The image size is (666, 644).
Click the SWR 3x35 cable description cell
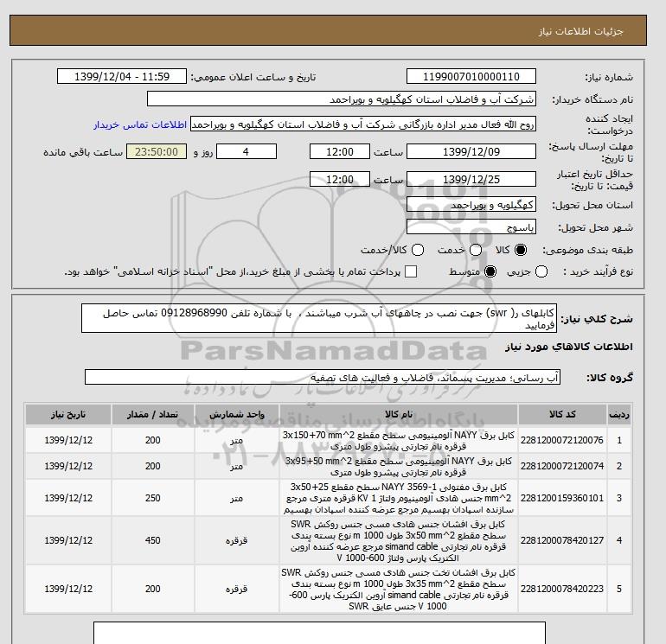(x=399, y=589)
